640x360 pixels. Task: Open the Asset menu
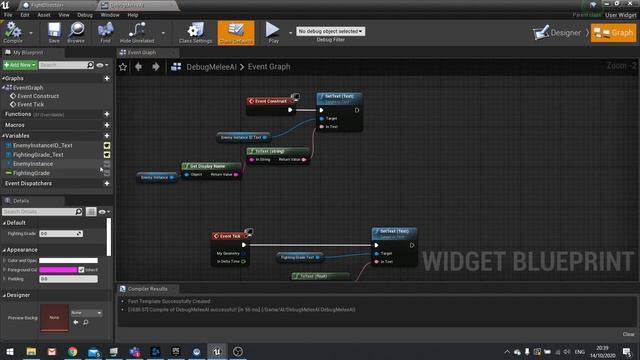44,15
